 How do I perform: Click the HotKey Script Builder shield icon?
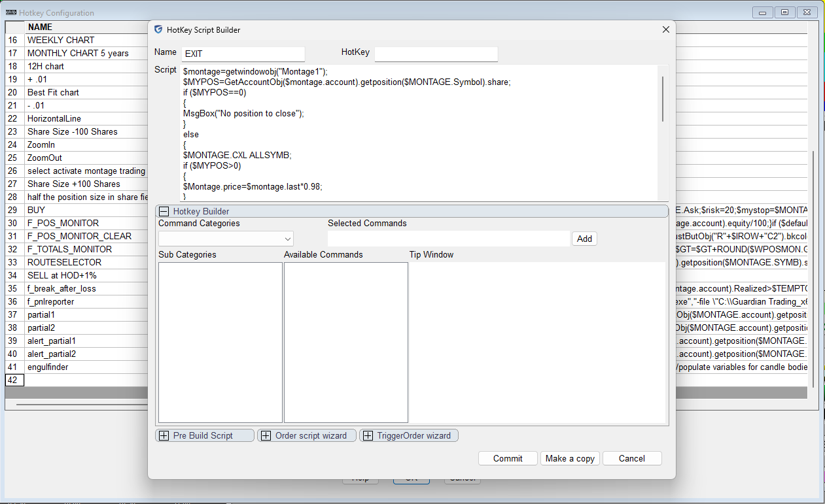[158, 29]
